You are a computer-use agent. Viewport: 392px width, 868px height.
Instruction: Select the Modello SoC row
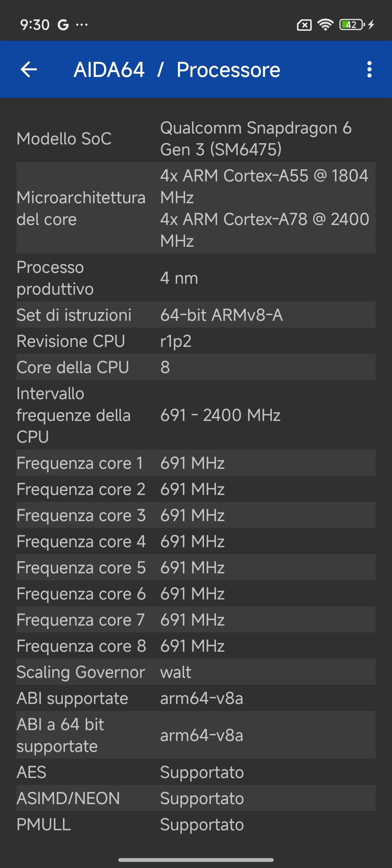point(196,139)
